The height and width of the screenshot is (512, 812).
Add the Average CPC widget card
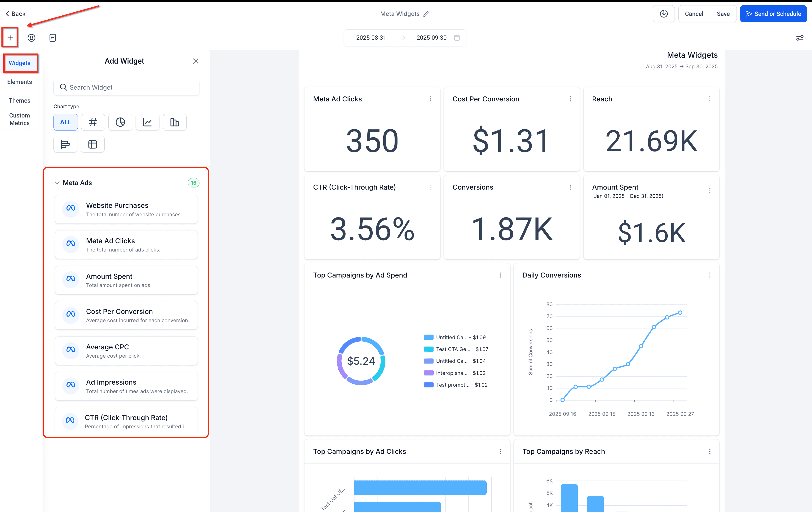click(x=126, y=351)
